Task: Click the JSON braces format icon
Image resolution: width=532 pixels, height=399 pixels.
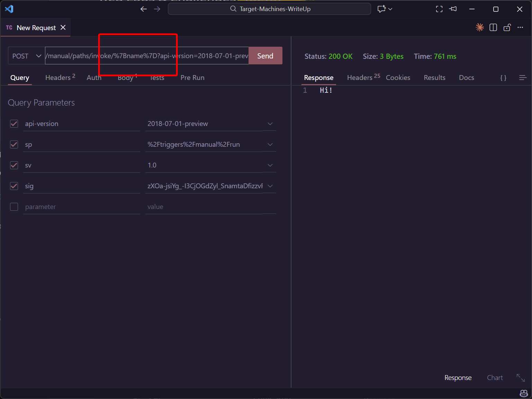Action: click(x=503, y=78)
